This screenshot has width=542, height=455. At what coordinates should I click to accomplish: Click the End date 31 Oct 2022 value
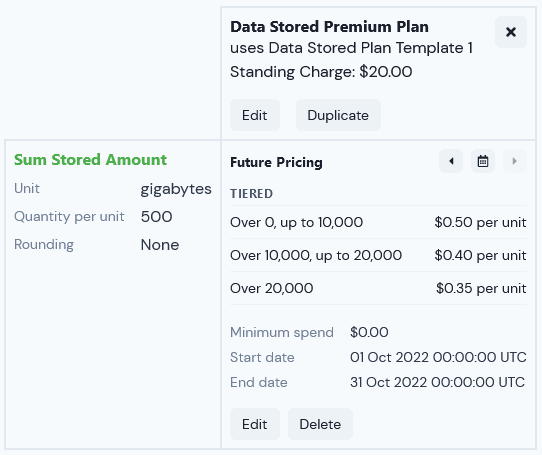[x=437, y=382]
